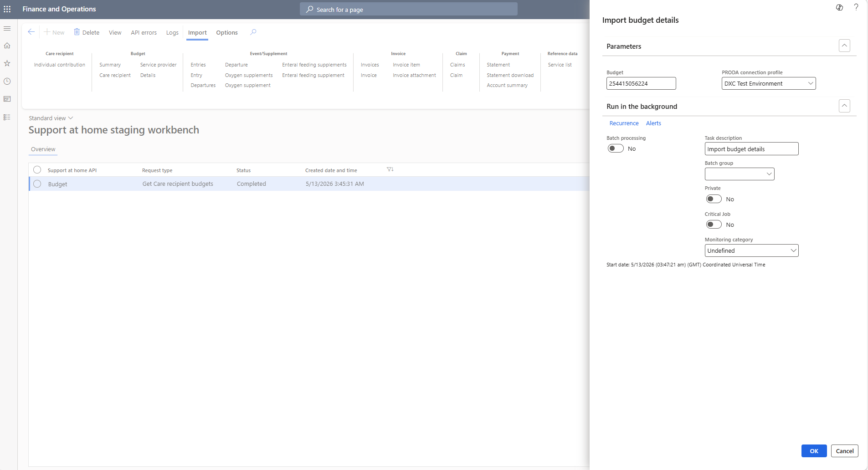Open the Batch group dropdown
The width and height of the screenshot is (868, 470).
coord(769,174)
